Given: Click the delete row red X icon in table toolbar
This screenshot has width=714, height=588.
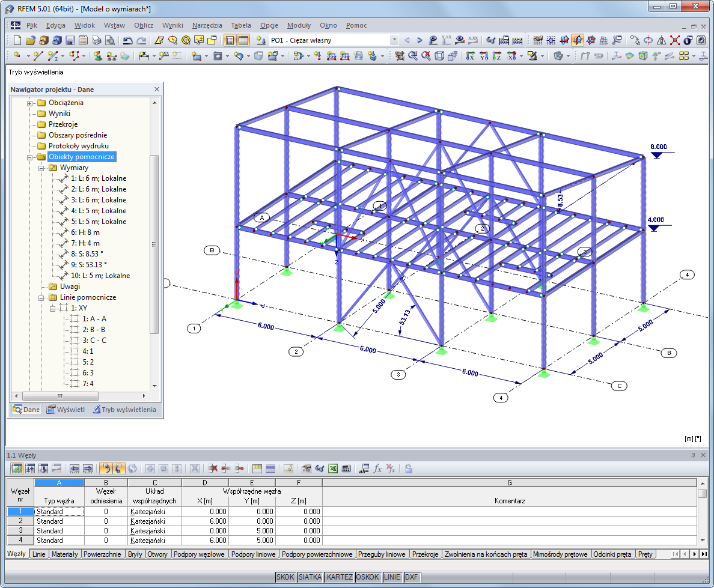Looking at the screenshot, I should pos(213,468).
